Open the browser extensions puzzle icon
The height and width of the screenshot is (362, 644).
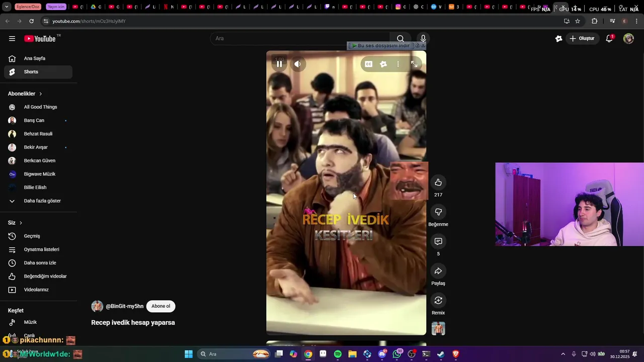[x=595, y=21]
